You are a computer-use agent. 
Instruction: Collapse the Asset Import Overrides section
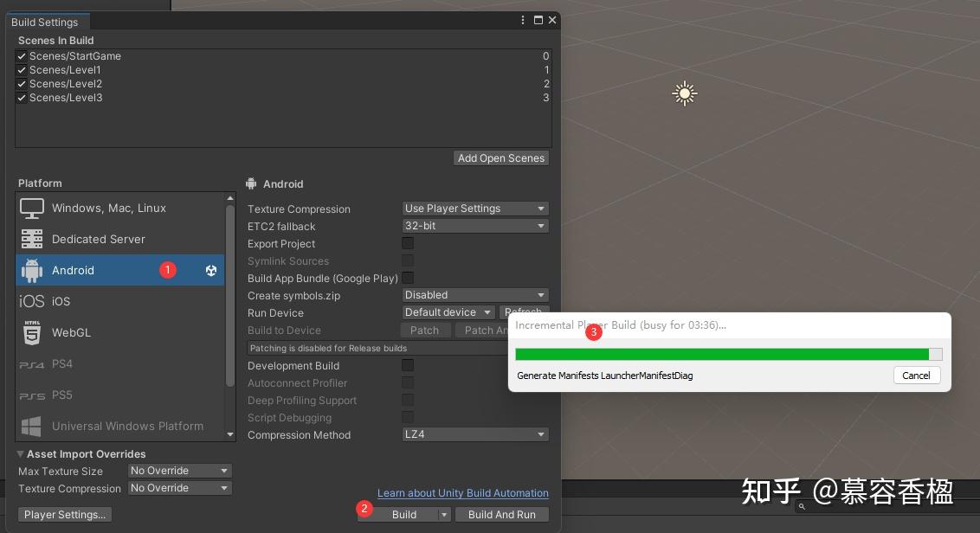[x=21, y=453]
